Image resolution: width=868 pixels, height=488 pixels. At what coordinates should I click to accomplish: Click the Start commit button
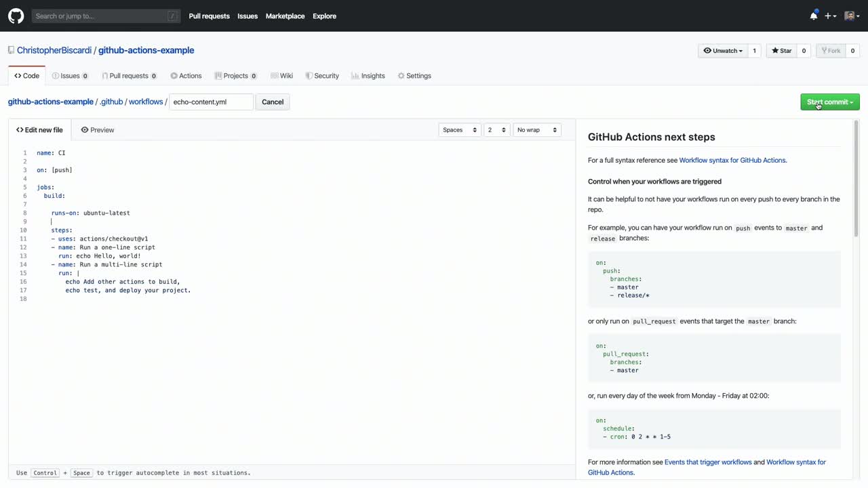[x=829, y=102]
